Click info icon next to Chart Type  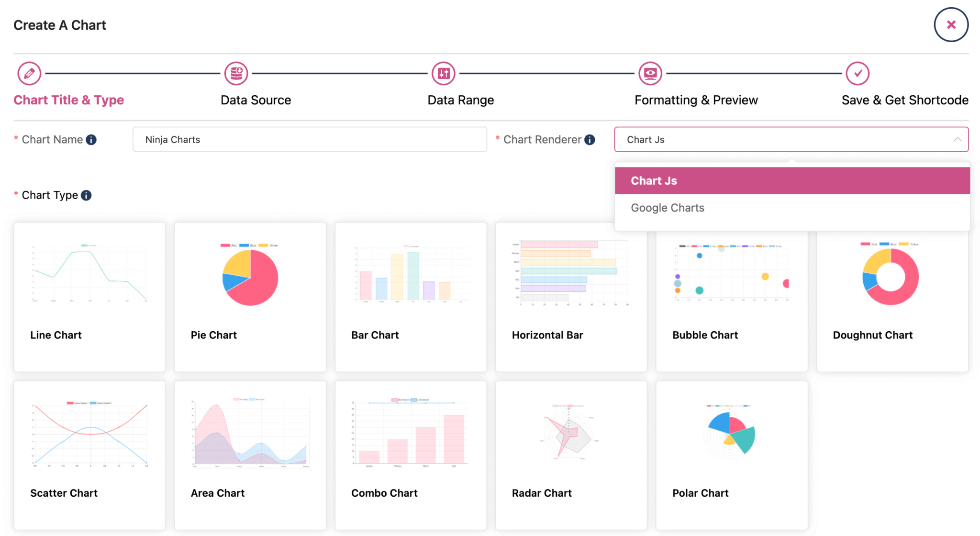[x=86, y=195]
